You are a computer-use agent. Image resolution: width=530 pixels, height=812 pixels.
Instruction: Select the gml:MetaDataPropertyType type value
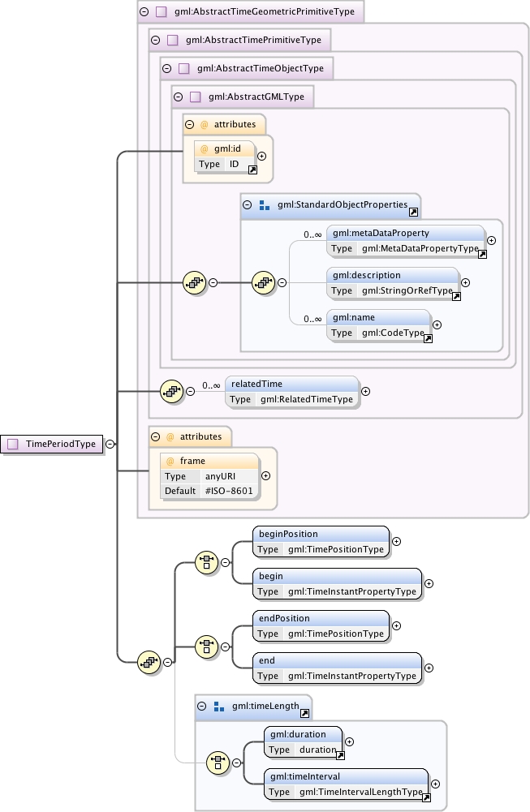420,248
